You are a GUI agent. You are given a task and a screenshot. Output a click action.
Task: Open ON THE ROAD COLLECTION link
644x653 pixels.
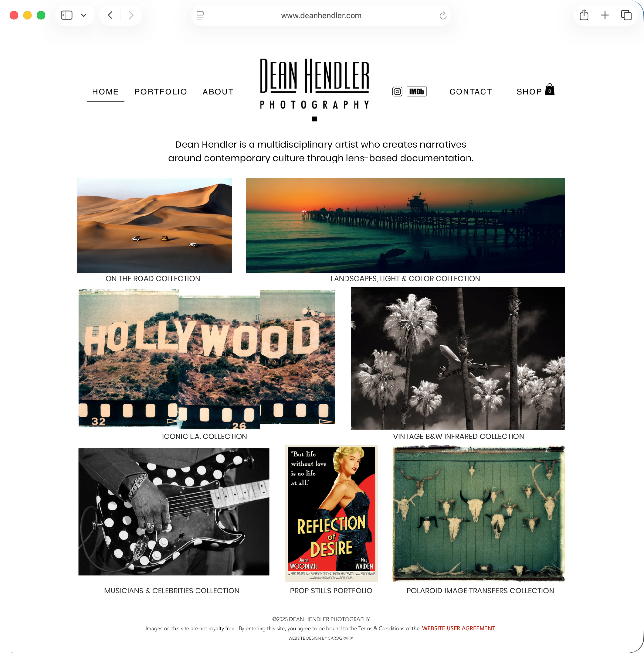[153, 279]
